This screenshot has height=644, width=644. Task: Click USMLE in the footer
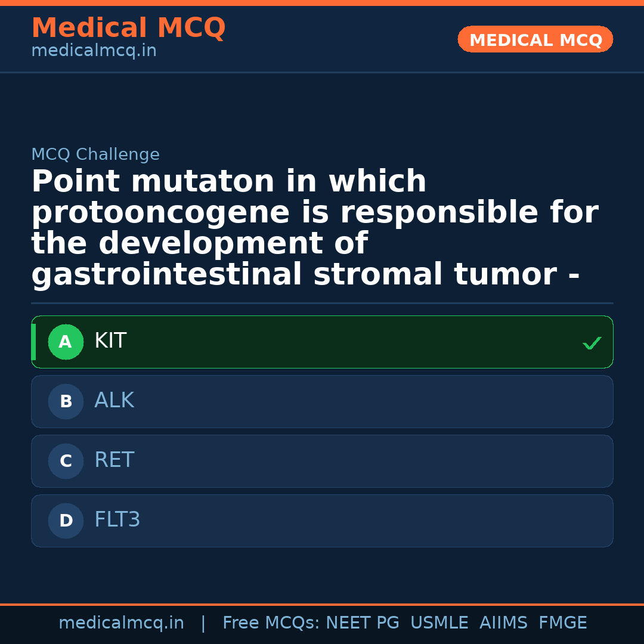439,623
